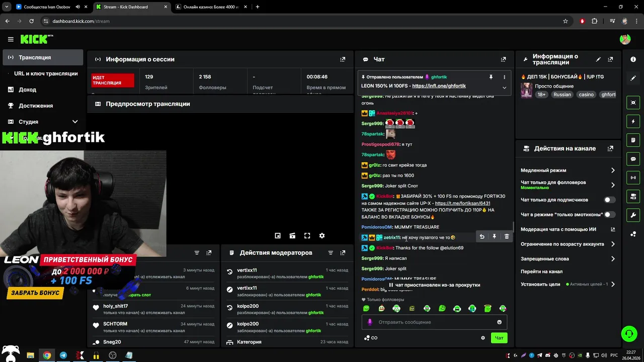Bookmark this page with star icon
The image size is (644, 362).
[566, 21]
